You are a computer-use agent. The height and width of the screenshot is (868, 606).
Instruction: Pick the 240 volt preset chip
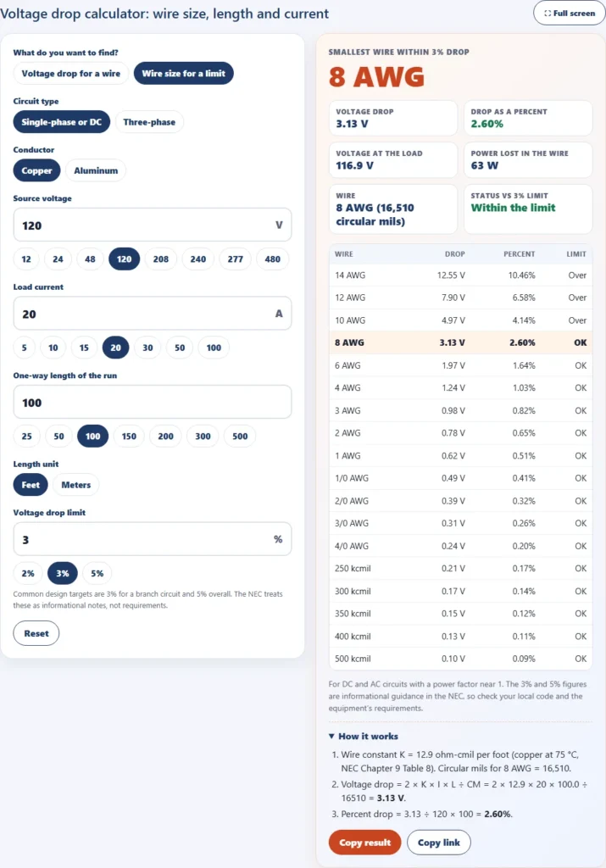(x=198, y=259)
